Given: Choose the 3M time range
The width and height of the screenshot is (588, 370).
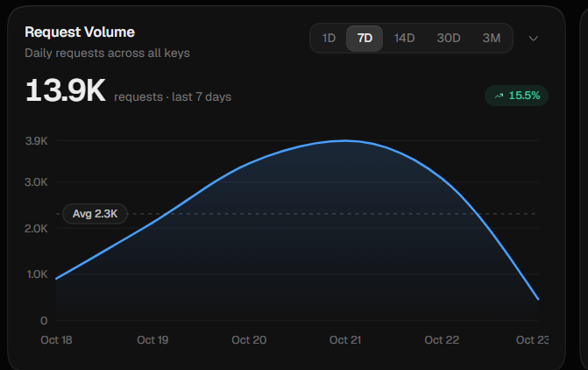Looking at the screenshot, I should 492,39.
